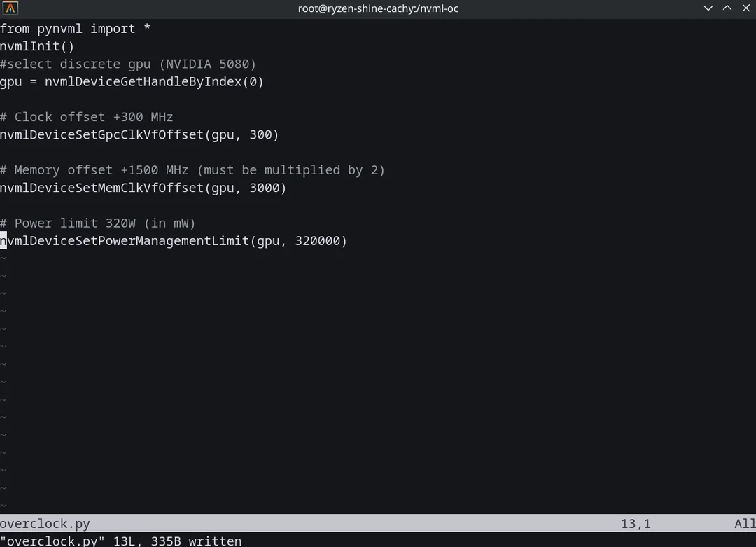The width and height of the screenshot is (756, 547).
Task: Minimize the terminal window
Action: click(x=710, y=8)
